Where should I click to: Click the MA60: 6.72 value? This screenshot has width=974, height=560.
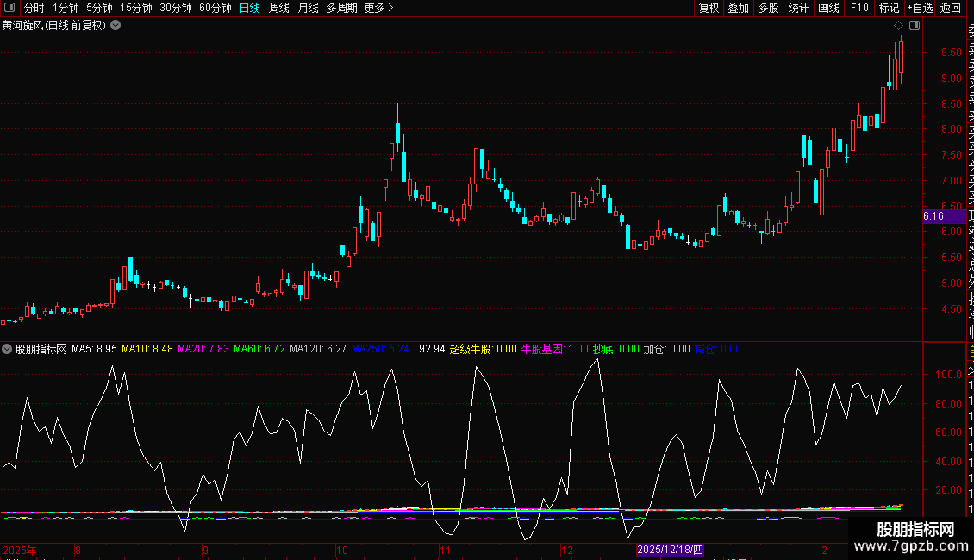point(259,349)
